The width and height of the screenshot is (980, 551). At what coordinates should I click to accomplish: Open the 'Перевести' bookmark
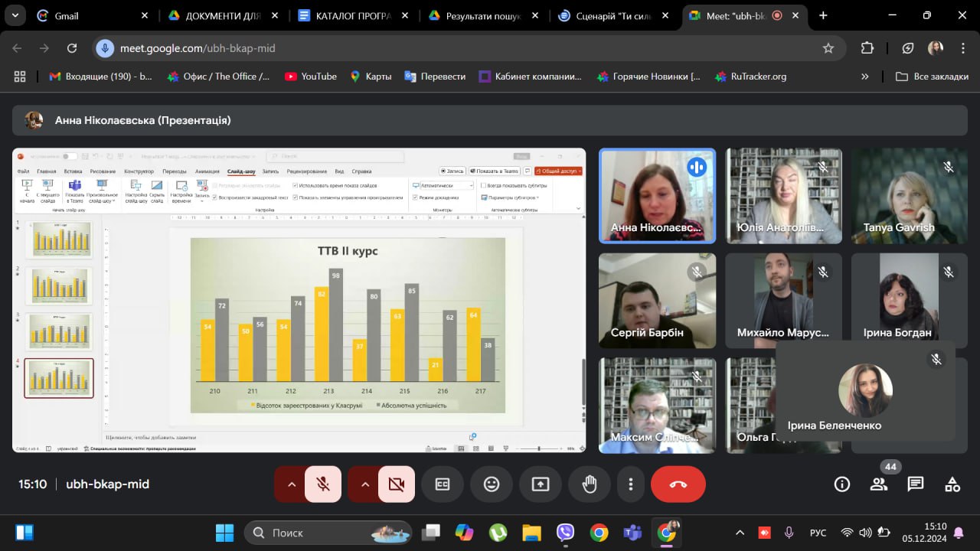click(x=435, y=77)
